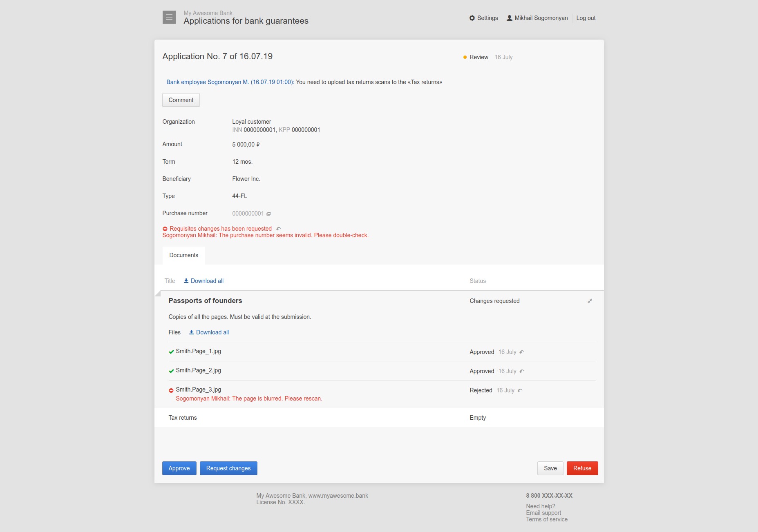The width and height of the screenshot is (758, 532).
Task: Log out of the account
Action: (586, 18)
